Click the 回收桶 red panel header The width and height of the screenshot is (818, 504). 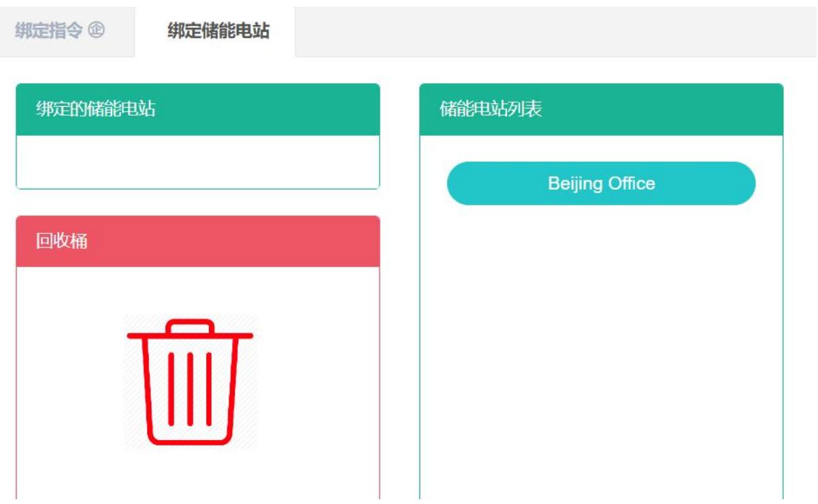197,241
